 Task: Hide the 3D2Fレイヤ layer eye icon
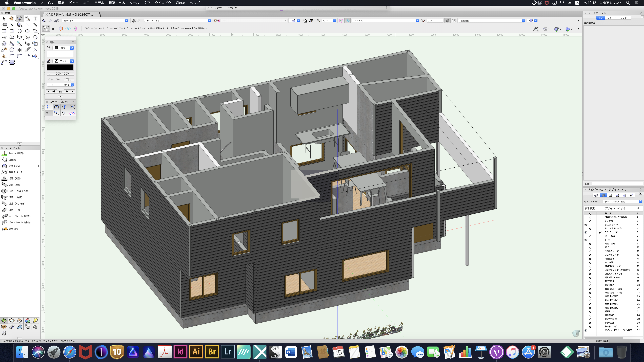586,225
